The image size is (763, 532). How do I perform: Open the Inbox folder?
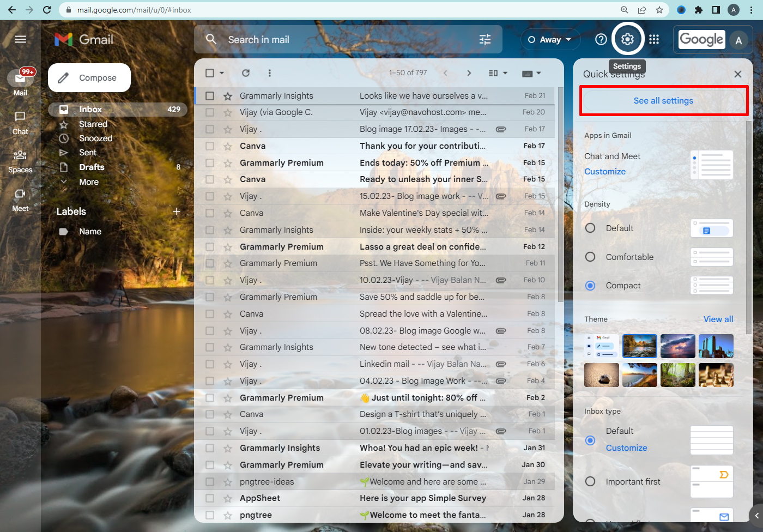118,110
